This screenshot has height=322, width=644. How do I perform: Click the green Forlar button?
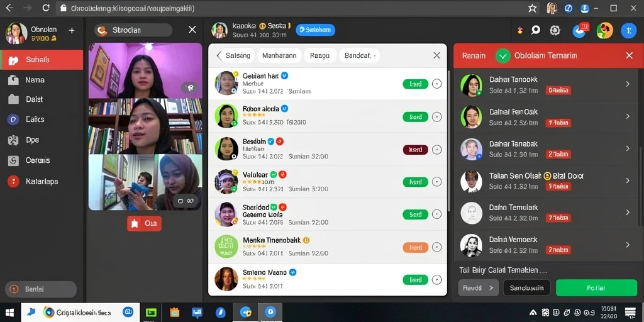tap(596, 288)
